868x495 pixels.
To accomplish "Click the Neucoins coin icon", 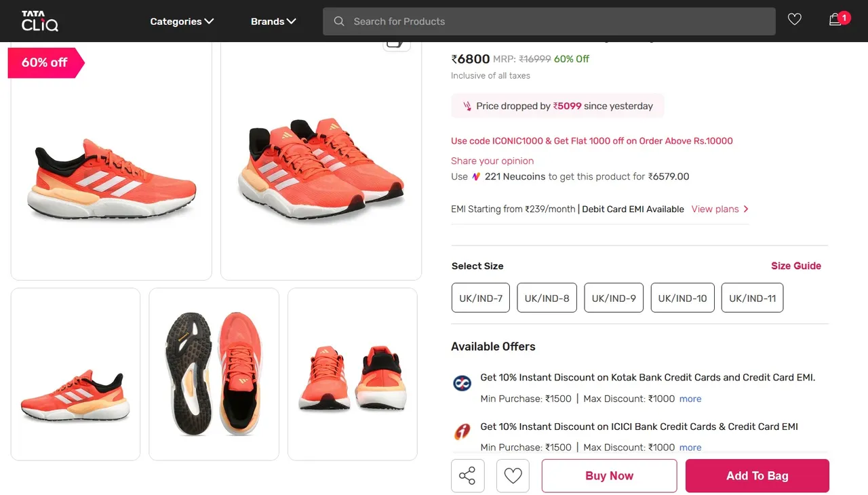I will tap(476, 176).
